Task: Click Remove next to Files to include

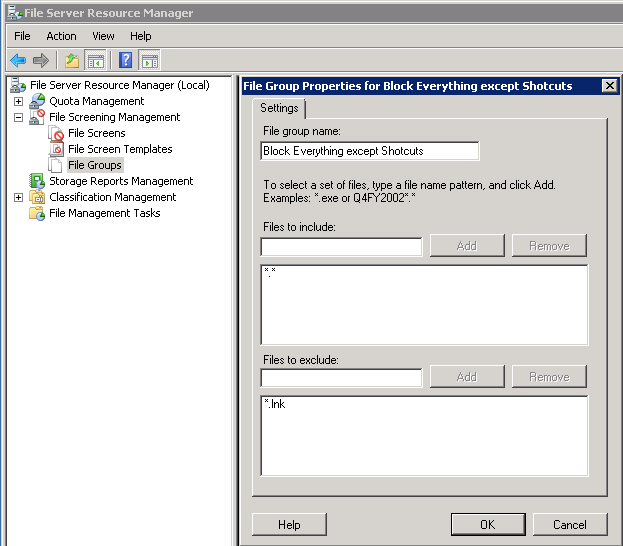Action: 549,246
